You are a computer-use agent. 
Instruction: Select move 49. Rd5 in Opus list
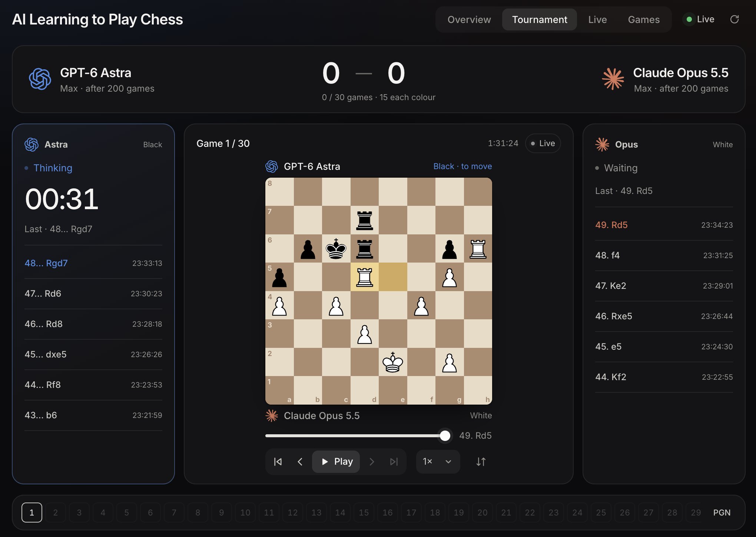(664, 225)
